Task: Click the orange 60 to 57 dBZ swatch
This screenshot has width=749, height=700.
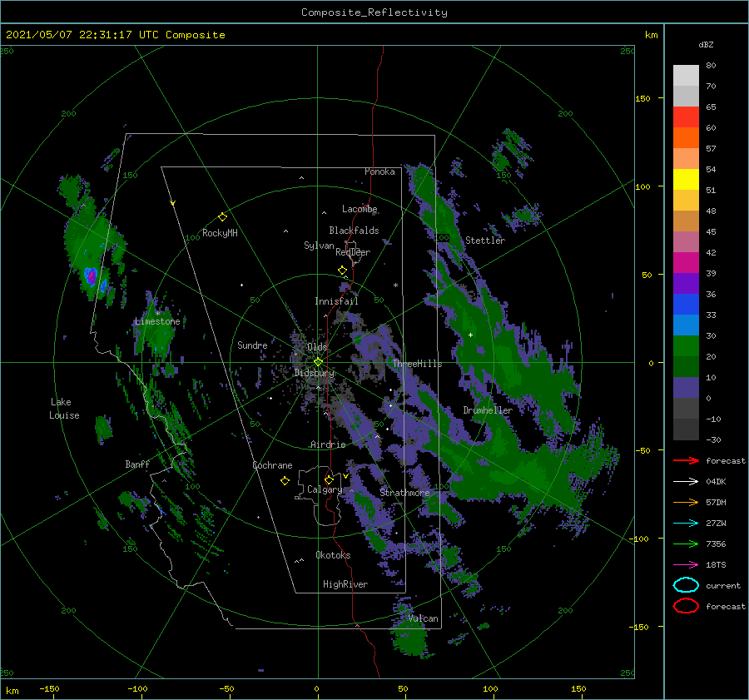Action: 686,138
